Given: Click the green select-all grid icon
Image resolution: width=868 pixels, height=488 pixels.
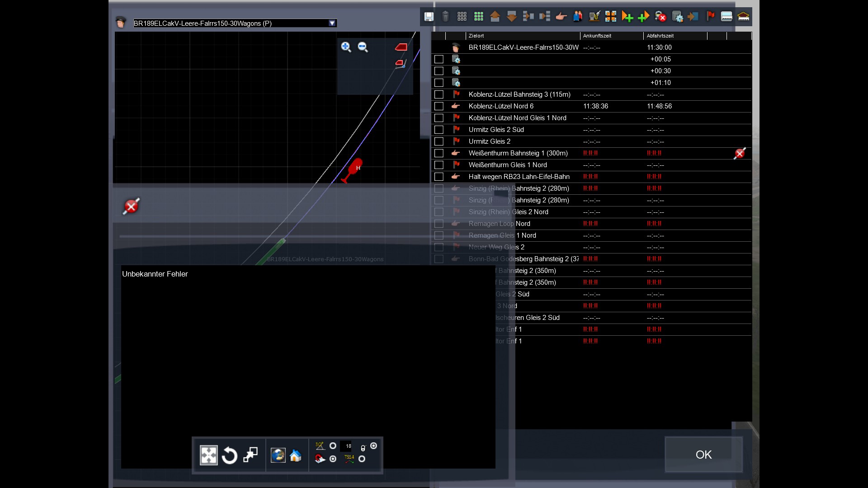Looking at the screenshot, I should tap(478, 17).
